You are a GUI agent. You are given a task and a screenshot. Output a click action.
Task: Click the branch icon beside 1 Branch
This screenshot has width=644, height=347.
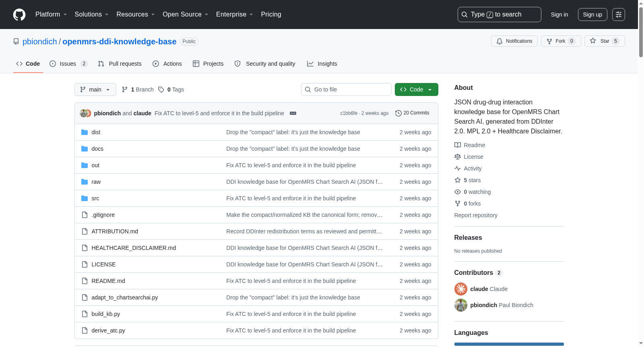click(125, 89)
